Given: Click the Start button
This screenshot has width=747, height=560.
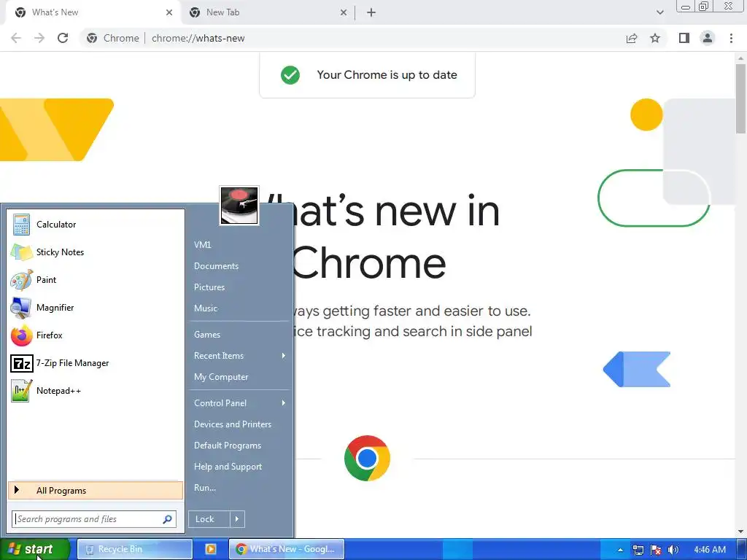Looking at the screenshot, I should point(34,549).
